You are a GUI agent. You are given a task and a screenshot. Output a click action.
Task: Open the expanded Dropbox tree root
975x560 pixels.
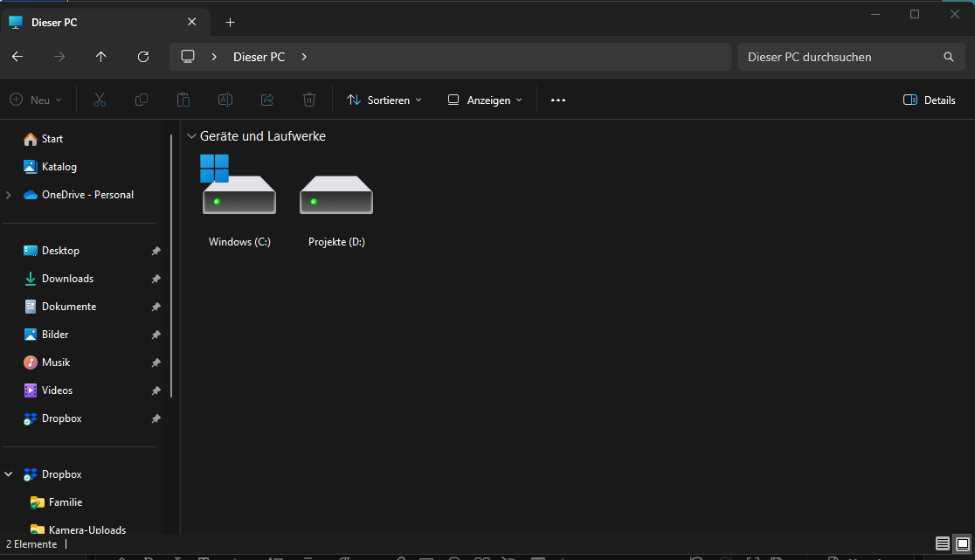click(x=52, y=474)
